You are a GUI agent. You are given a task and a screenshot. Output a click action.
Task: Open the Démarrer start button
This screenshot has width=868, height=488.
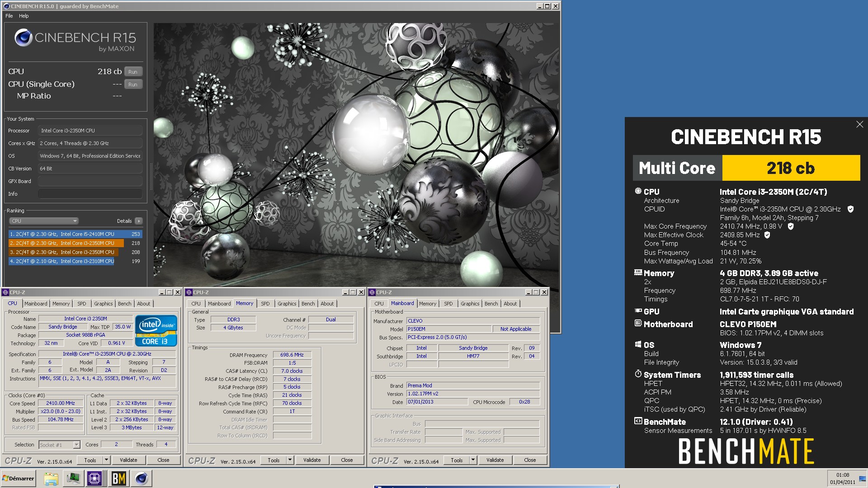click(18, 478)
